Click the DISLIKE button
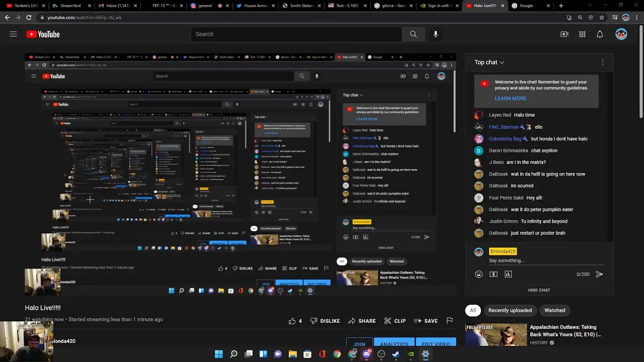This screenshot has width=644, height=362. pos(325,321)
